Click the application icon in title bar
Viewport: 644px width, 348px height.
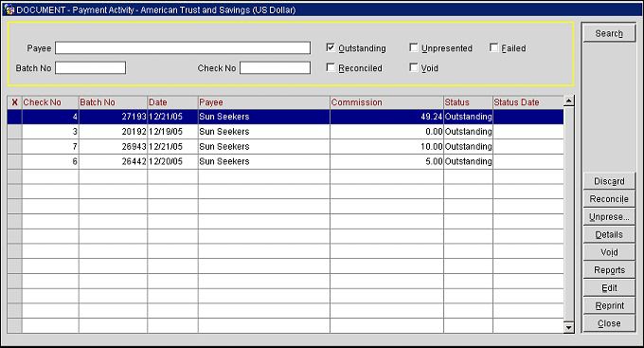click(9, 9)
